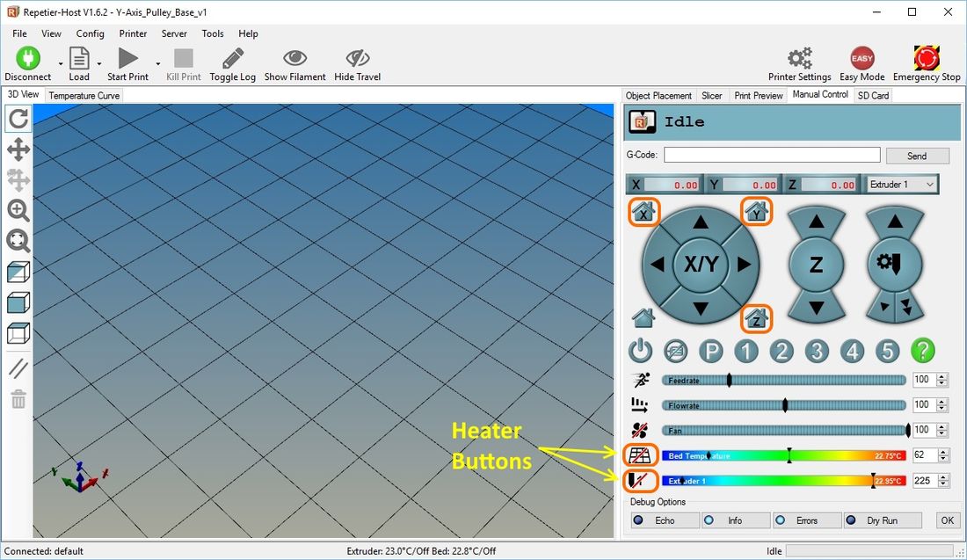The width and height of the screenshot is (967, 560).
Task: Start the print with Start Print icon
Action: point(127,59)
